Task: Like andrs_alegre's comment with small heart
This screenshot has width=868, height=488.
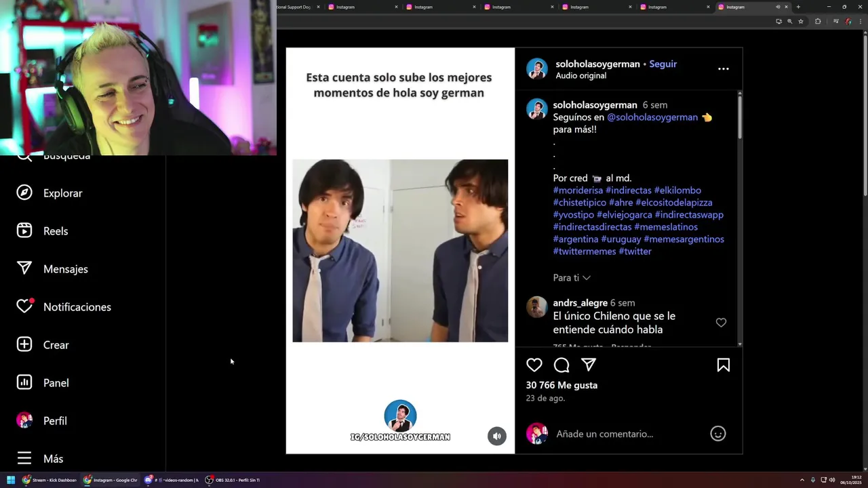Action: (x=721, y=323)
